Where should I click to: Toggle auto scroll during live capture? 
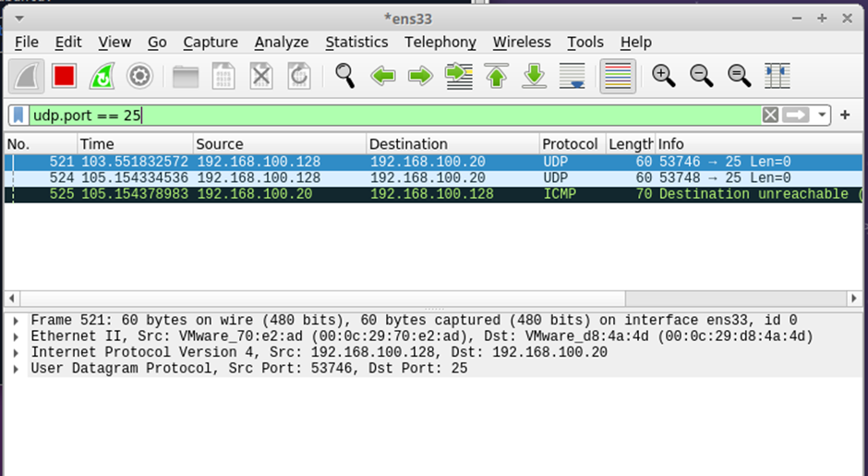572,76
